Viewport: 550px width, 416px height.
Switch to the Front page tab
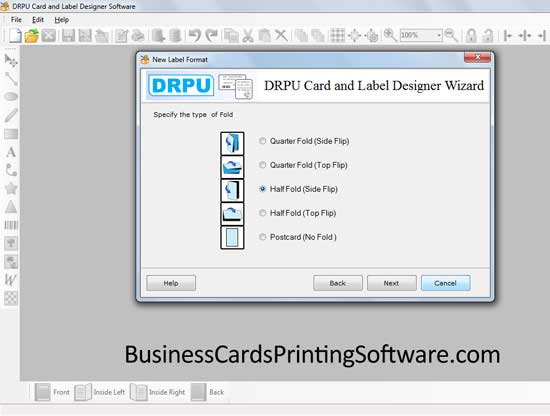tap(52, 392)
